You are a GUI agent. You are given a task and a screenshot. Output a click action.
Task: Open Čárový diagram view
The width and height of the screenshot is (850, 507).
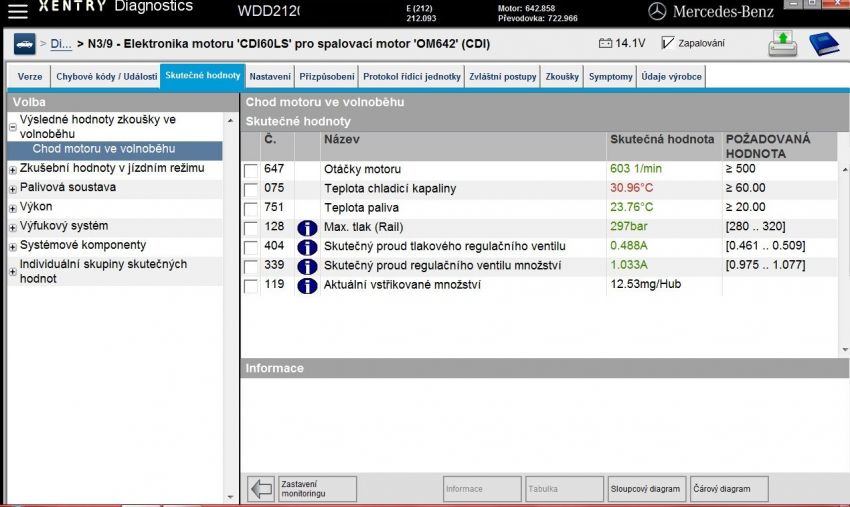click(729, 489)
